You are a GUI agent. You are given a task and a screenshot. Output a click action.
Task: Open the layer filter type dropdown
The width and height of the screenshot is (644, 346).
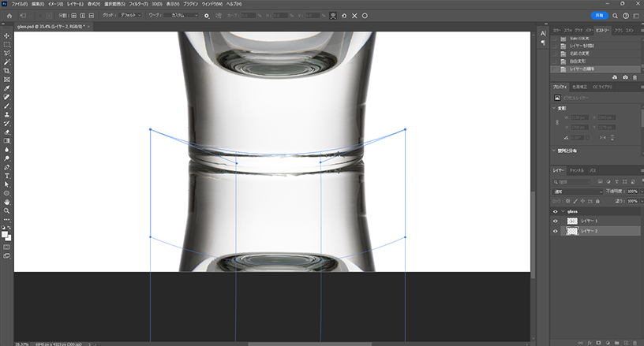tap(571, 181)
